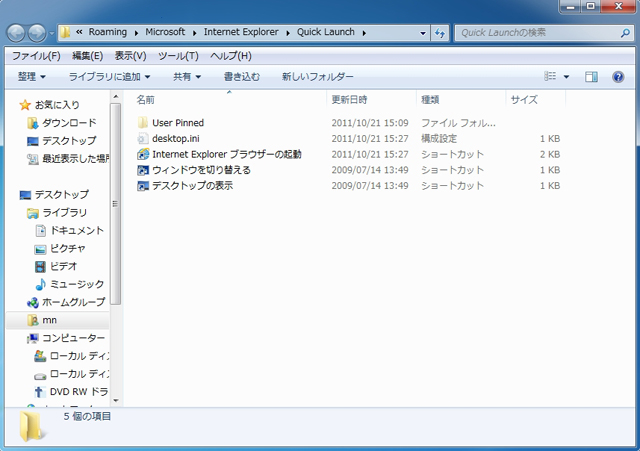640x451 pixels.
Task: Click the コンピューター icon in sidebar
Action: [33, 338]
